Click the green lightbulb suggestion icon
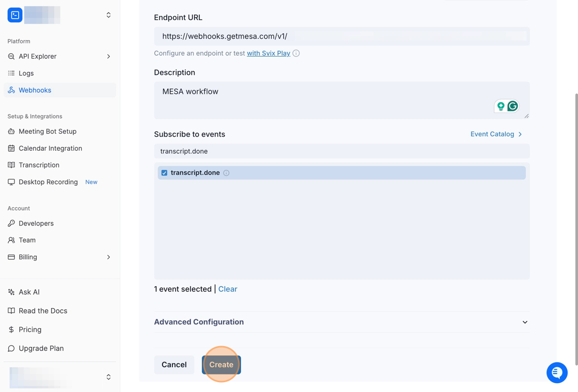The image size is (578, 392). tap(501, 106)
